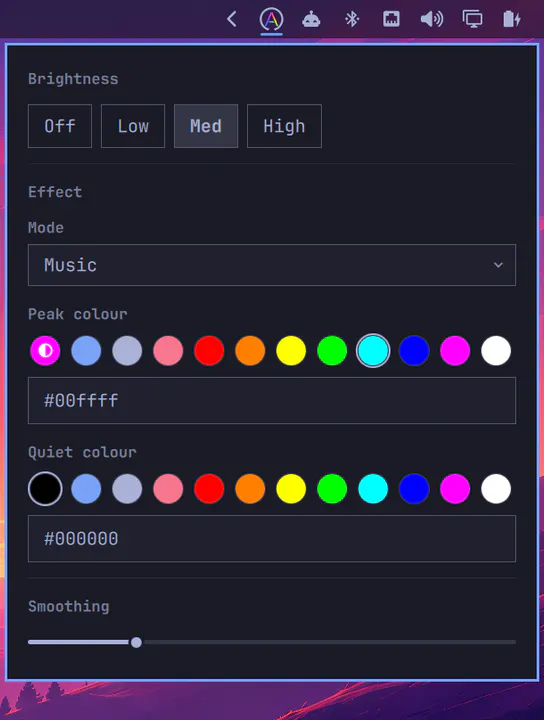Click the Peak colour hex field #00ffff
This screenshot has height=720, width=544.
coord(272,400)
